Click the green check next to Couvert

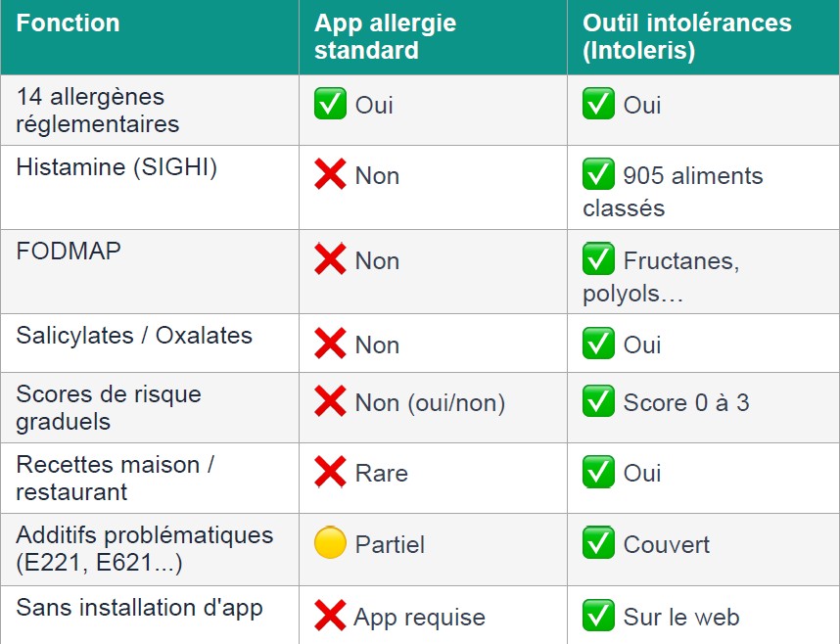click(598, 544)
